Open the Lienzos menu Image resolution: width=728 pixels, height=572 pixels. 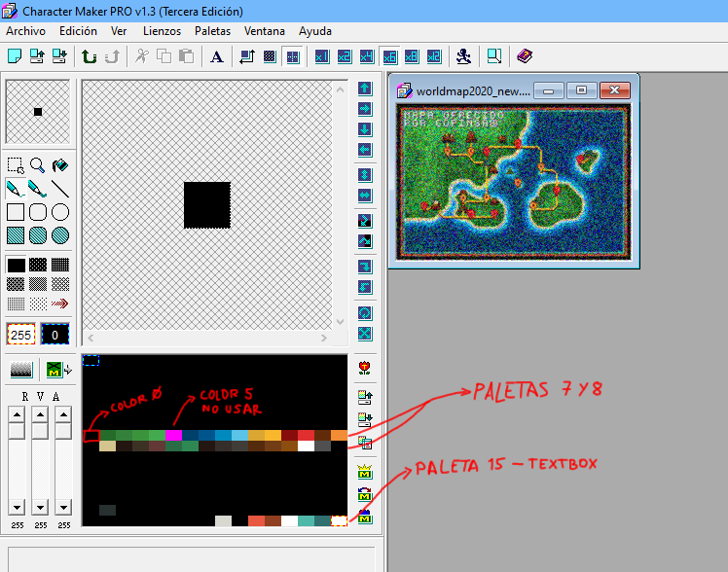[162, 31]
